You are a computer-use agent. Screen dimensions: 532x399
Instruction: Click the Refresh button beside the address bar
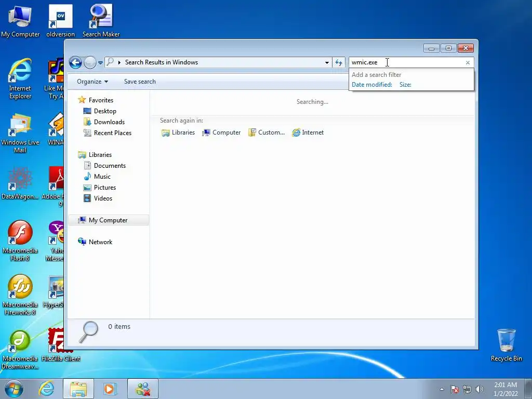[339, 62]
